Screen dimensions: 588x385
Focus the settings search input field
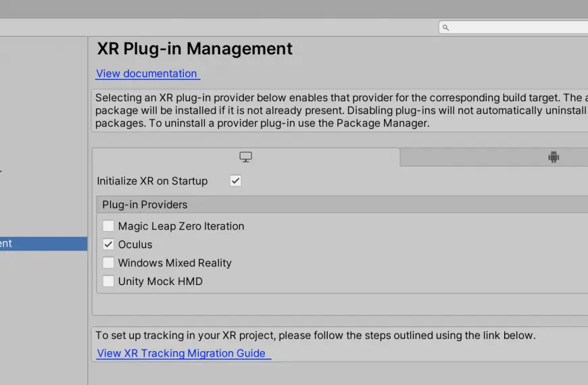coord(514,28)
